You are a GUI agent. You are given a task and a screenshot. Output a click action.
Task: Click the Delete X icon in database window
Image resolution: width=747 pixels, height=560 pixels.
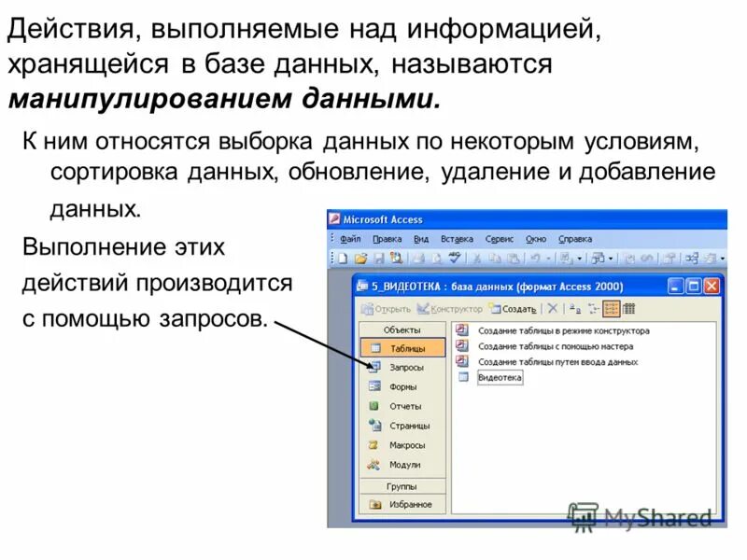point(552,309)
